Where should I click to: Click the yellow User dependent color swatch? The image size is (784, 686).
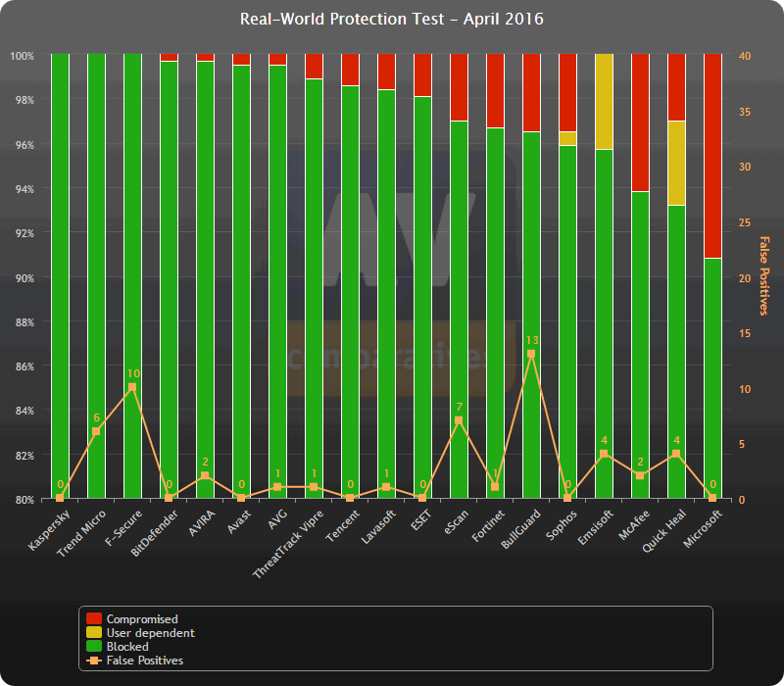94,632
